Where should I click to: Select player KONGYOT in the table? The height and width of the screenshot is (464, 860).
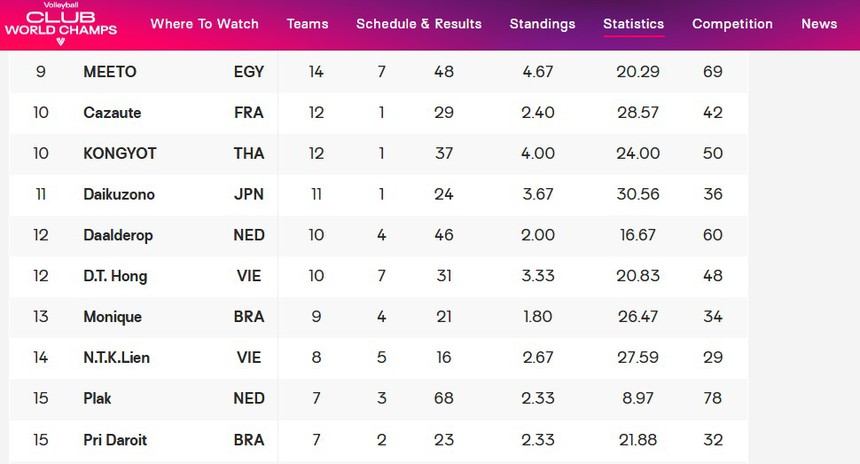pos(120,154)
